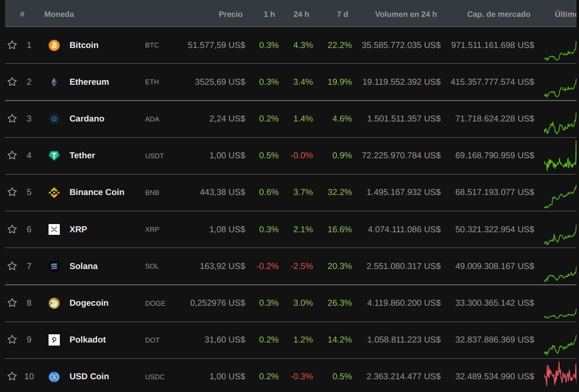579x392 pixels.
Task: Click USD Coin 24 h change -0.3%
Action: [x=302, y=377]
